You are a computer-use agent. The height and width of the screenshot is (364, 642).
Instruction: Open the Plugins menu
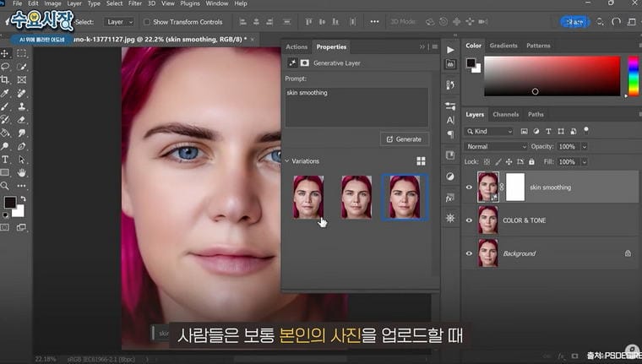(x=189, y=3)
